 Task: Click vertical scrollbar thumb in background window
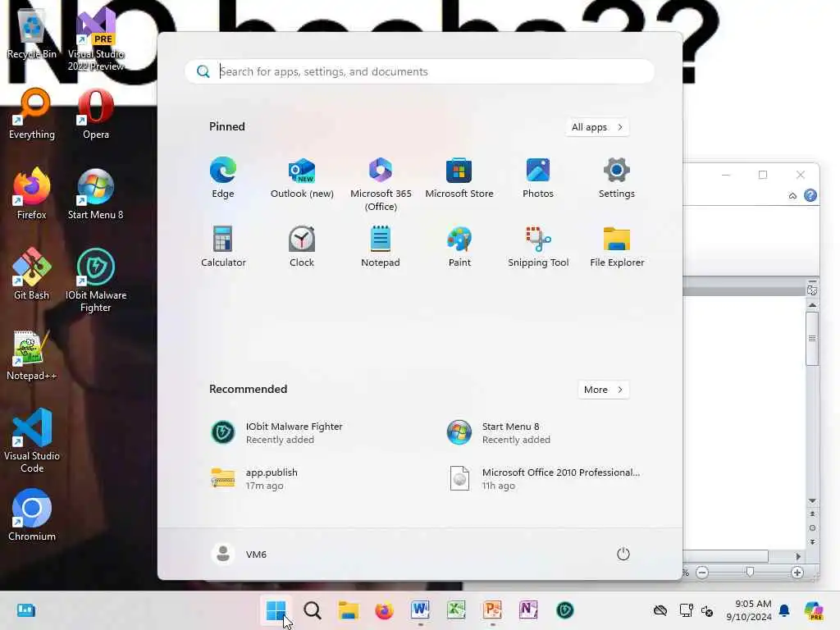[x=812, y=339]
